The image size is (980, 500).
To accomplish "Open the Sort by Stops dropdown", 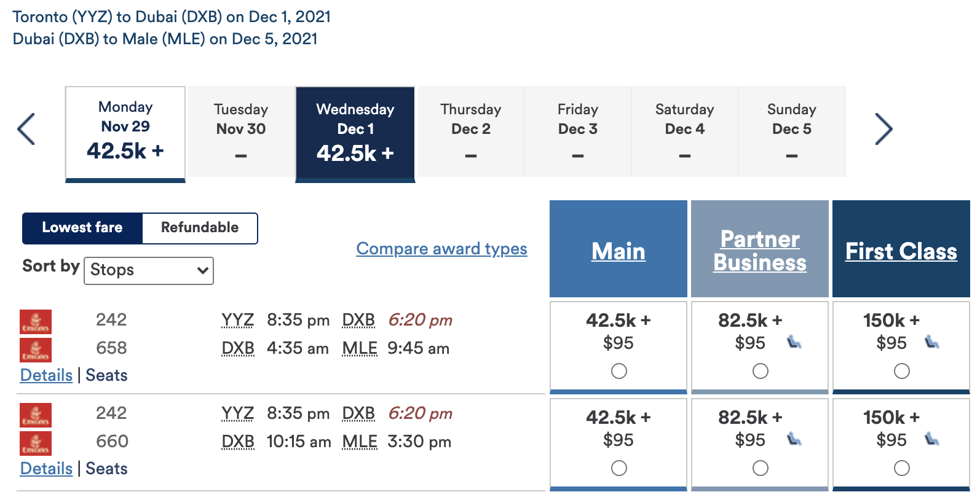I will click(149, 270).
